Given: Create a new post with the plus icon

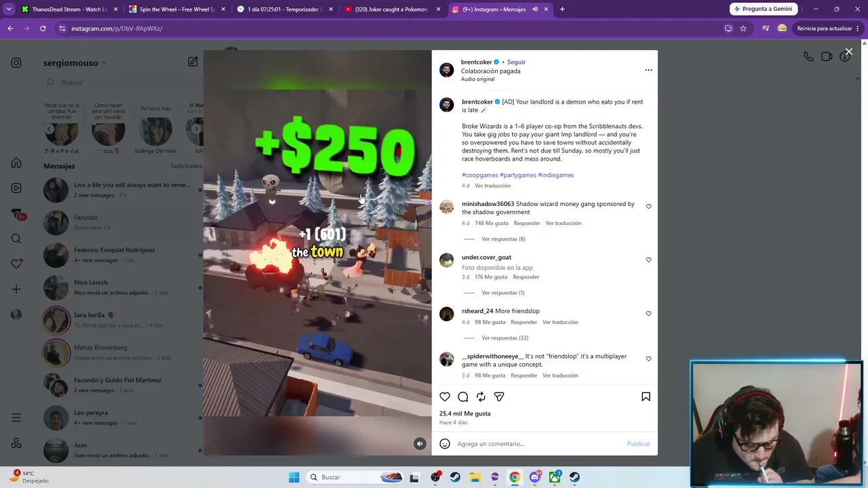Looking at the screenshot, I should pyautogui.click(x=16, y=289).
